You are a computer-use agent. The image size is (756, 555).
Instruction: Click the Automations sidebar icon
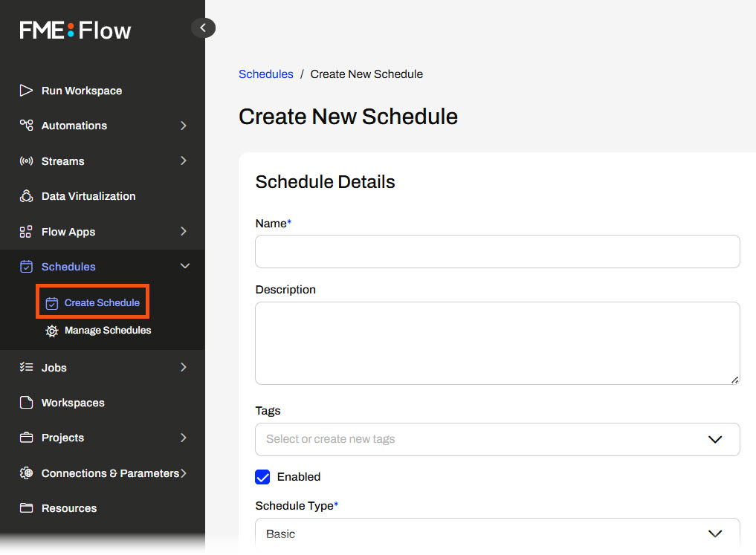click(x=26, y=126)
